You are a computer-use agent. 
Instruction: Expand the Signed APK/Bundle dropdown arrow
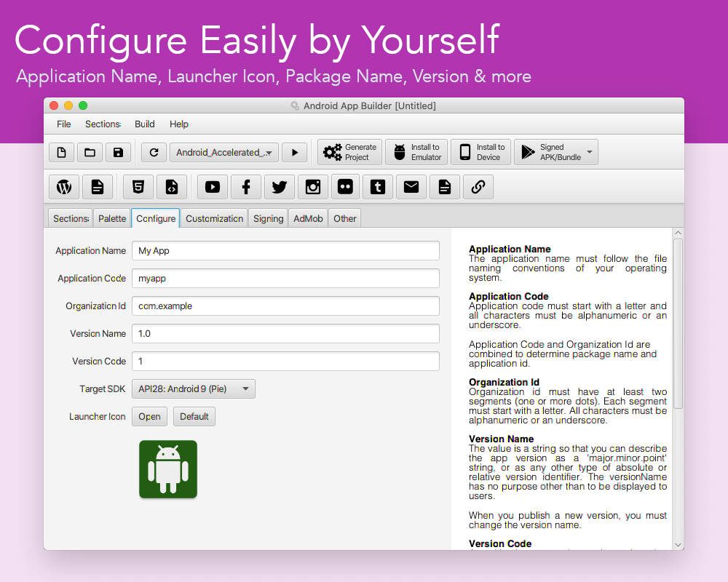(x=590, y=152)
